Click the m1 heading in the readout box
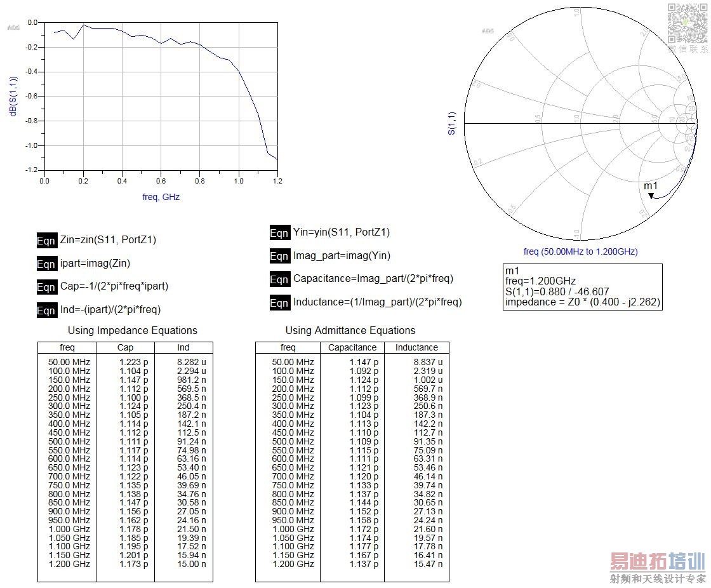This screenshot has height=588, width=711. pos(512,271)
